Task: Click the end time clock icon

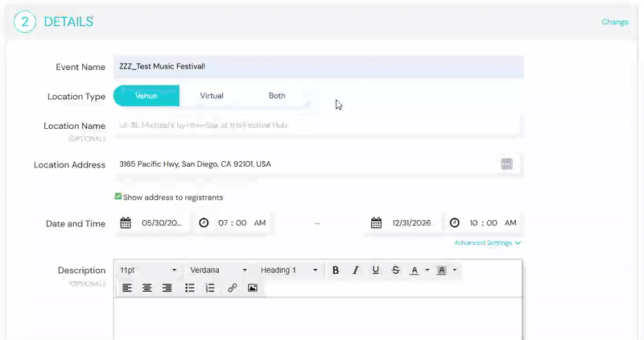Action: click(x=454, y=223)
